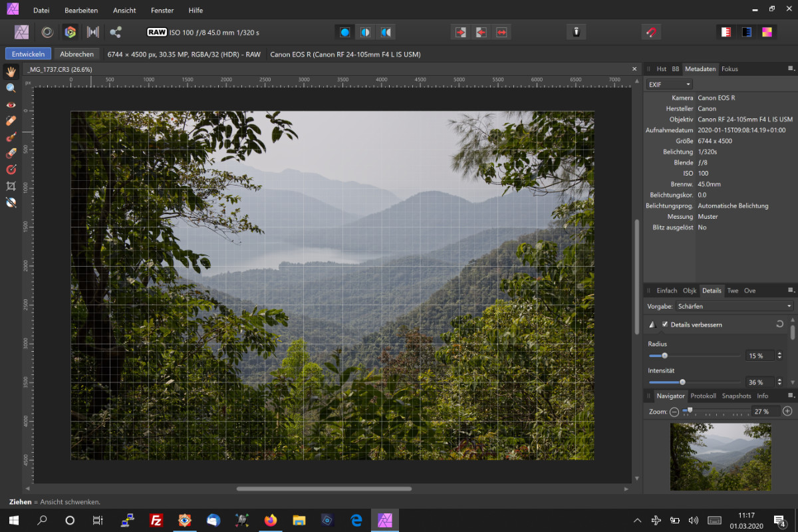Open the Vorgabe Schärfen preset dropdown
The height and width of the screenshot is (532, 798).
(x=734, y=306)
